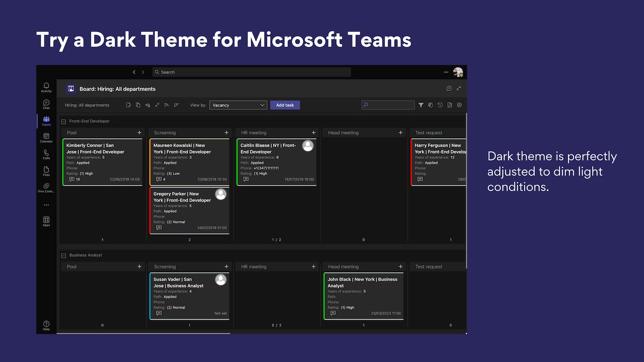Viewport: 644px width, 362px height.
Task: Go forward with the right navigation arrow
Action: tap(143, 72)
